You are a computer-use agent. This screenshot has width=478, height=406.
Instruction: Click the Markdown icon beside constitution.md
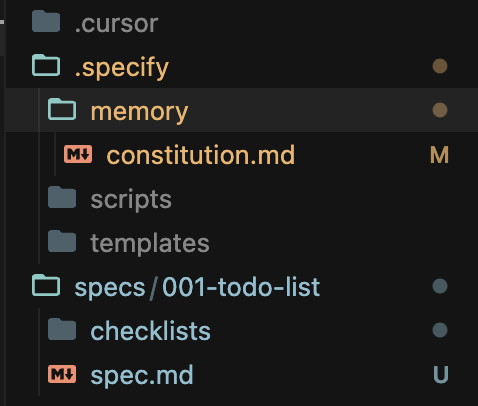[78, 154]
